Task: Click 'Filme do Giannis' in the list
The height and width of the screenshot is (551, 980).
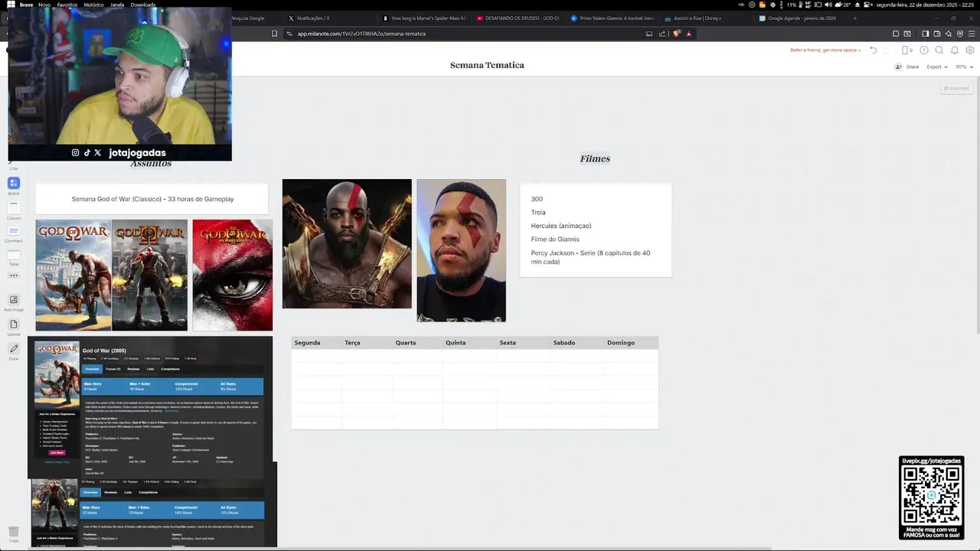Action: (555, 240)
